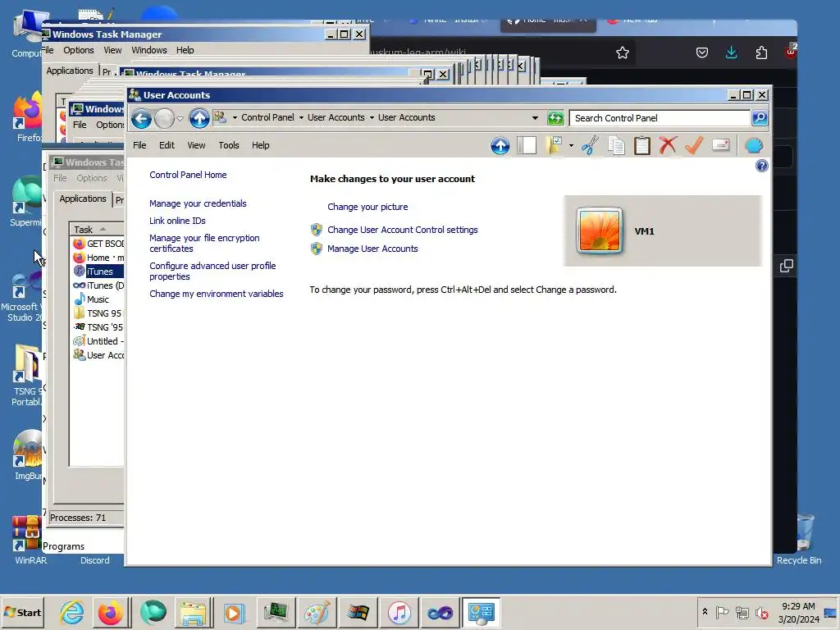Open Manage your credentials link
The width and height of the screenshot is (840, 630).
pyautogui.click(x=198, y=203)
